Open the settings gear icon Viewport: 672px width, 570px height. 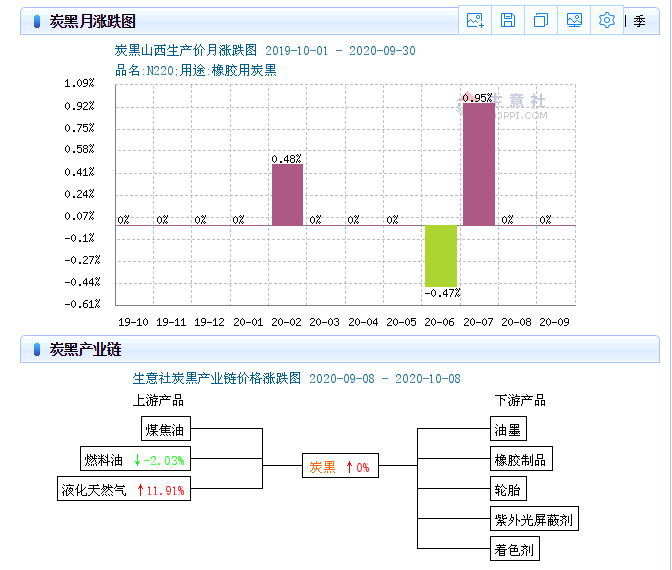[x=607, y=20]
